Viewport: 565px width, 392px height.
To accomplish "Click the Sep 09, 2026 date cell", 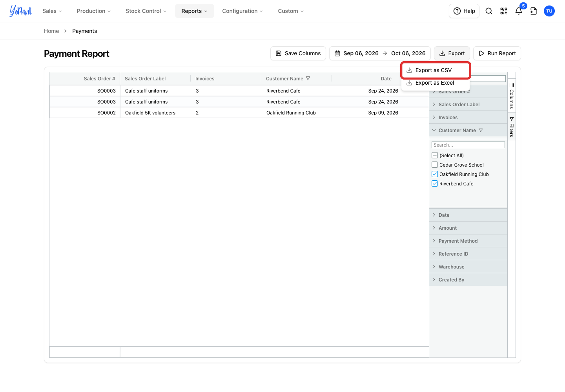I will [x=367, y=113].
